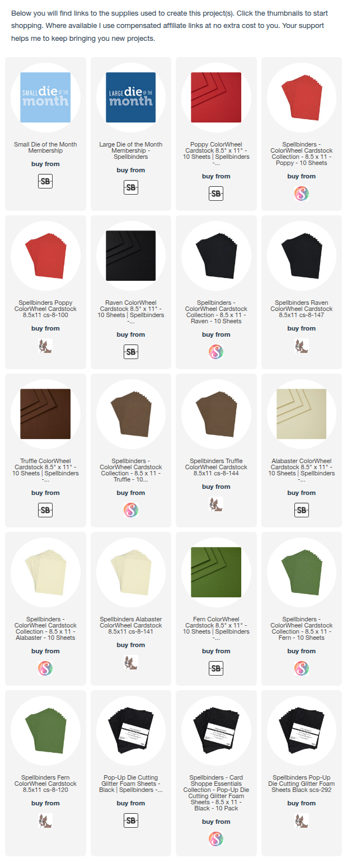The height and width of the screenshot is (868, 347).
Task: Click Scrapbook.com icon under Raven 10 Sheets collection
Action: tap(216, 352)
